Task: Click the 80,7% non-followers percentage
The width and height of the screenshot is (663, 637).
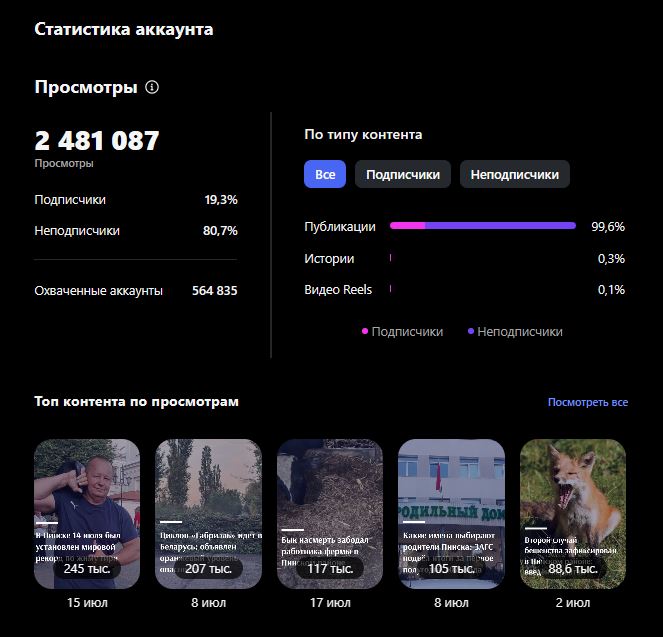Action: click(x=221, y=230)
